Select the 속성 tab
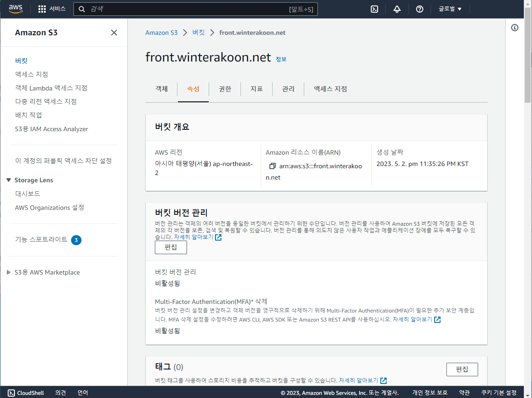The width and height of the screenshot is (532, 398). (x=193, y=89)
